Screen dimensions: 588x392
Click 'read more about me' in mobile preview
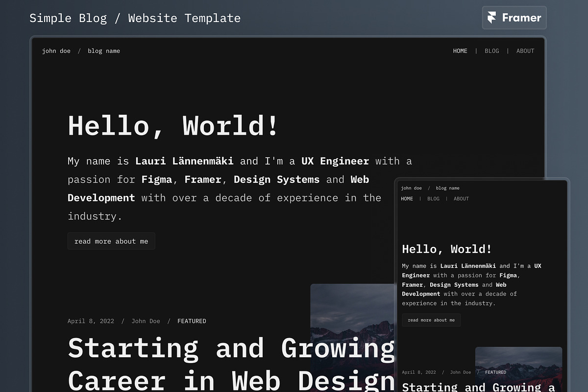tap(431, 320)
